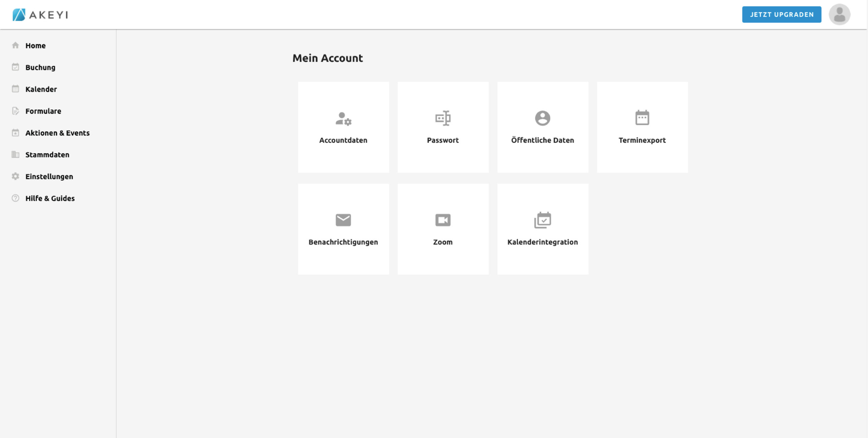The width and height of the screenshot is (868, 438).
Task: Navigate to Kalender menu item
Action: click(41, 89)
